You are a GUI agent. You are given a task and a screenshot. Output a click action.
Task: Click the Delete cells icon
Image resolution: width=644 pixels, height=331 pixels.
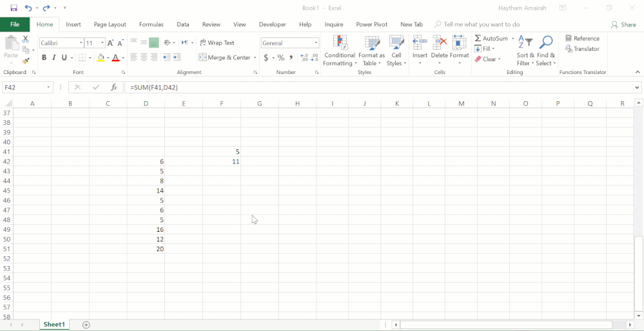point(440,43)
